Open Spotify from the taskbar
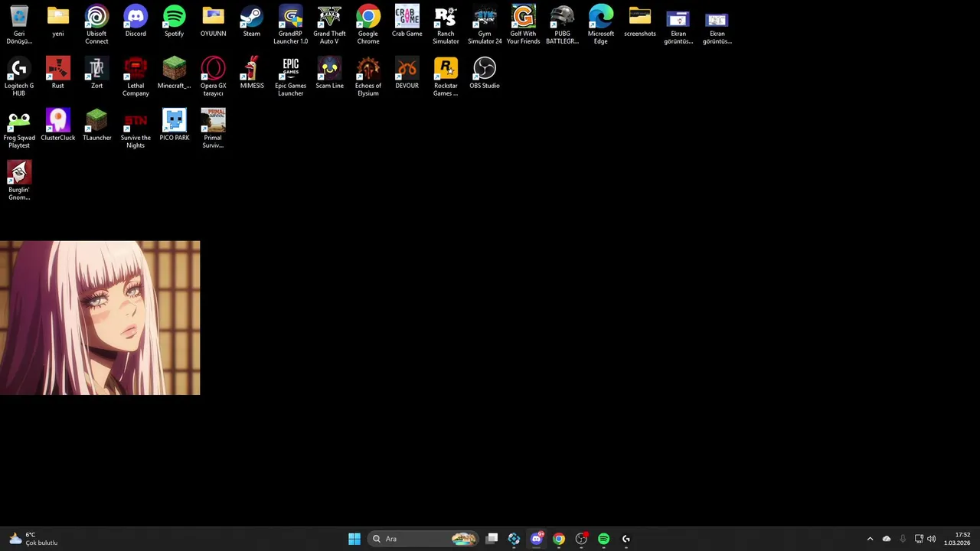 pos(603,539)
